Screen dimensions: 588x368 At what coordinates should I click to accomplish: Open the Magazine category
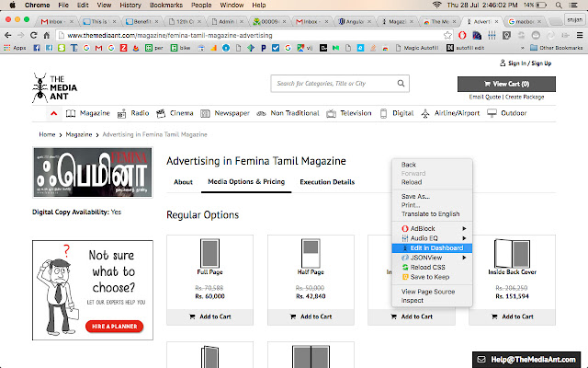click(x=88, y=113)
